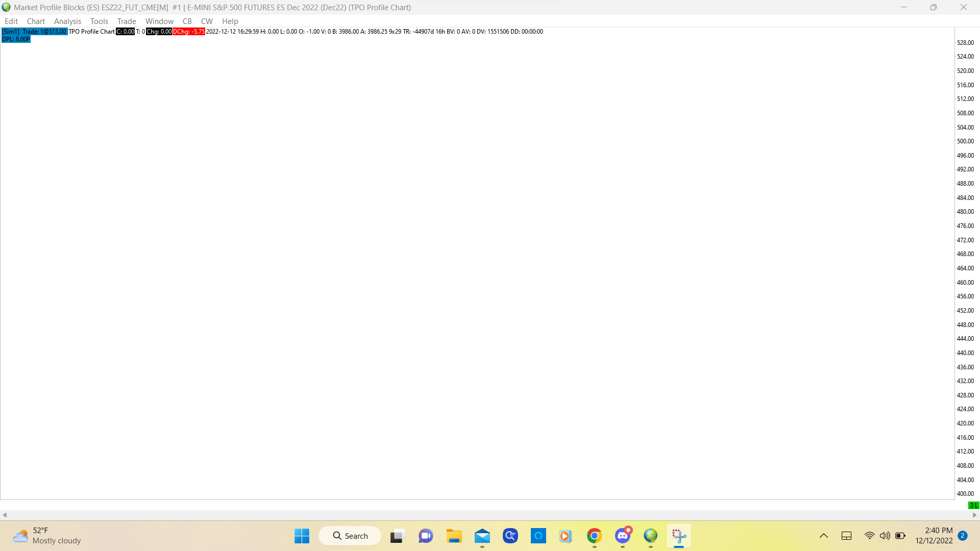Open the Trade menu
The width and height of the screenshot is (980, 551).
point(127,21)
